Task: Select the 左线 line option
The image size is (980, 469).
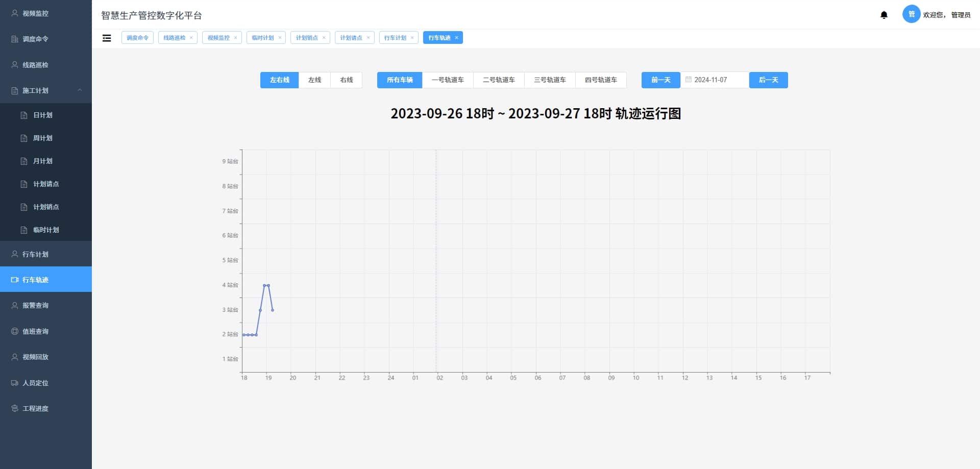Action: coord(315,80)
